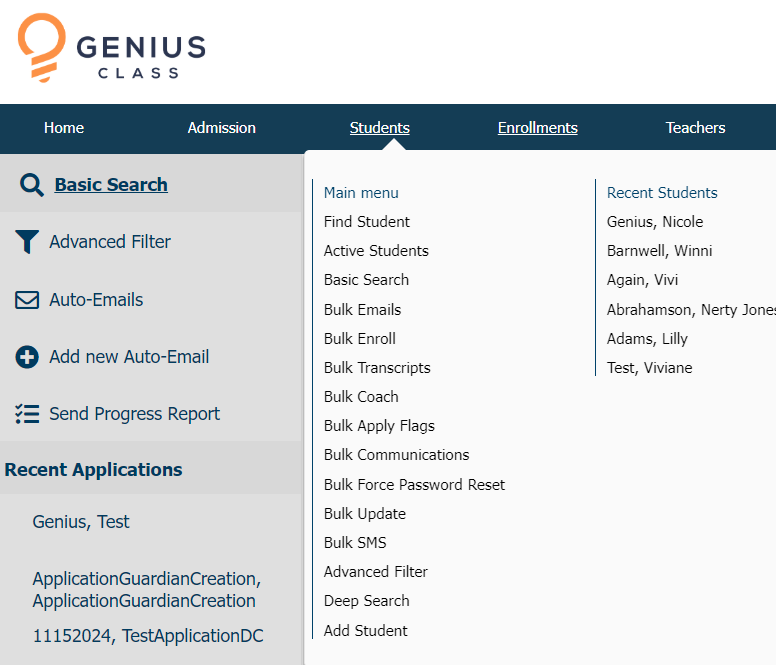
Task: Choose Bulk Force Password Reset
Action: (x=414, y=485)
